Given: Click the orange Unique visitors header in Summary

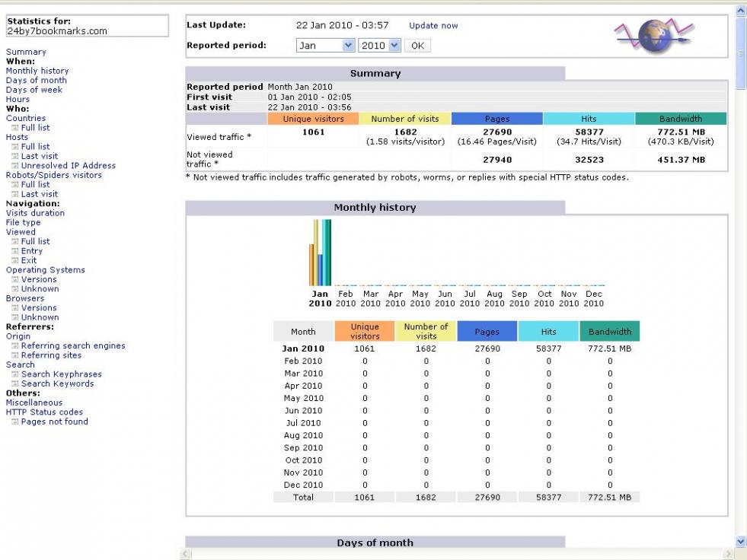Looking at the screenshot, I should pos(313,119).
